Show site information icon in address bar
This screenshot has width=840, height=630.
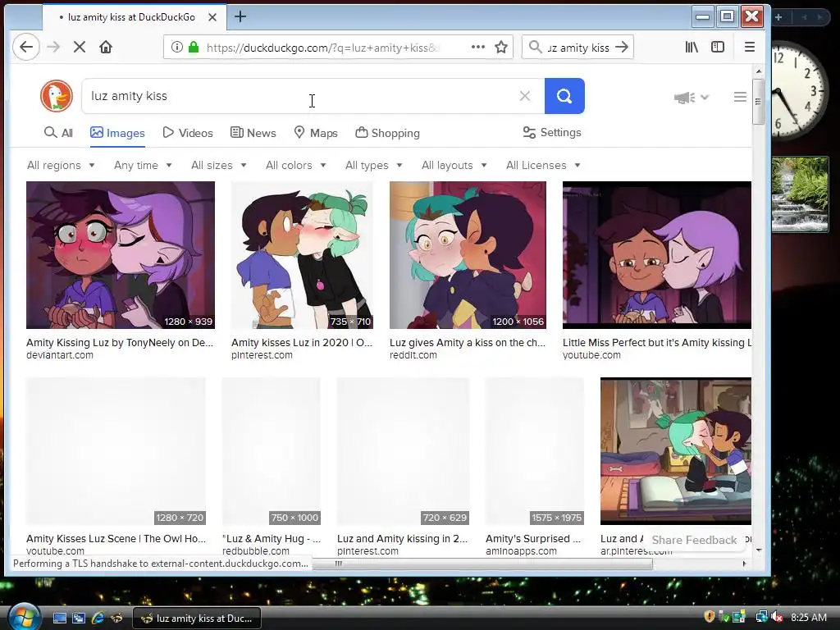pyautogui.click(x=177, y=47)
